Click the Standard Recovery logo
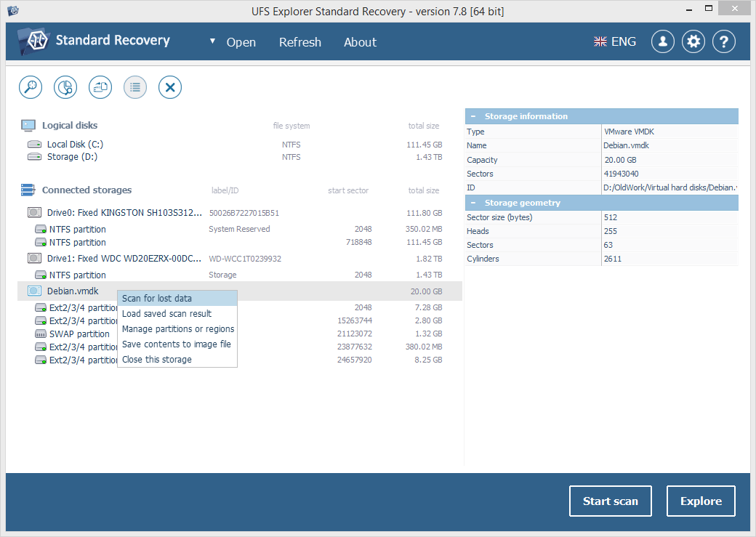Viewport: 756px width, 537px height. [94, 41]
